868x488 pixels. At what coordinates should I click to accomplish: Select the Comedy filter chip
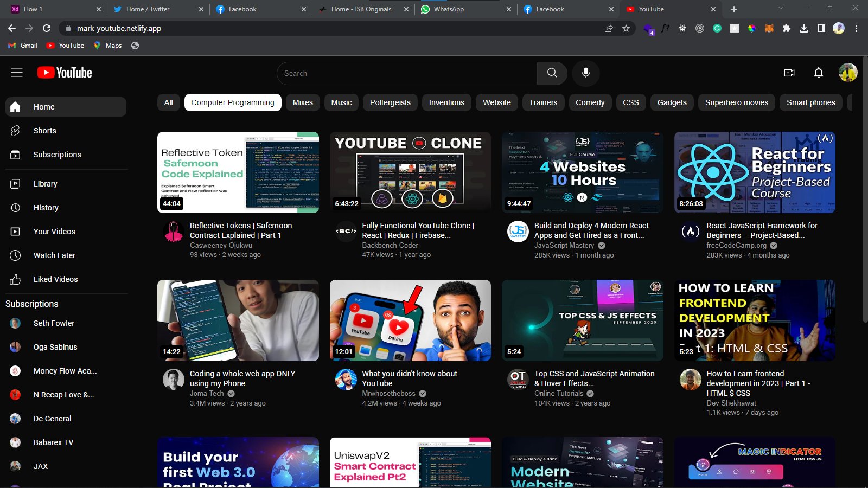pyautogui.click(x=590, y=102)
